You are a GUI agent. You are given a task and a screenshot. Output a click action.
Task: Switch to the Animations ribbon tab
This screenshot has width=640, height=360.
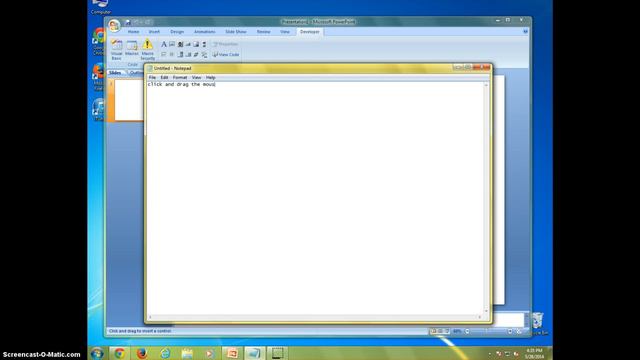pyautogui.click(x=204, y=31)
